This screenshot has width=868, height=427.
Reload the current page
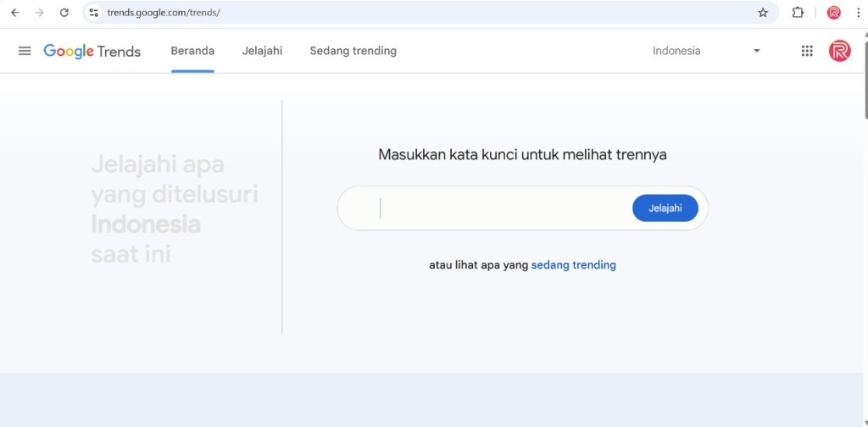pyautogui.click(x=64, y=13)
